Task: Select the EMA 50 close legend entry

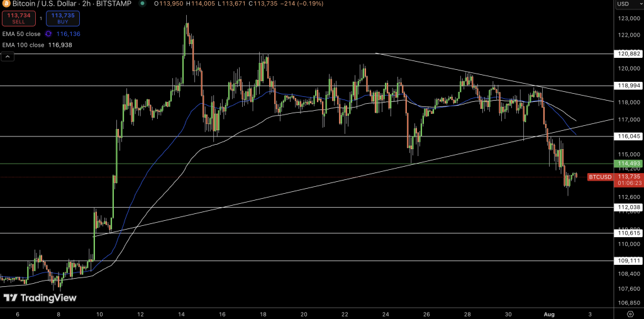Action: 21,34
